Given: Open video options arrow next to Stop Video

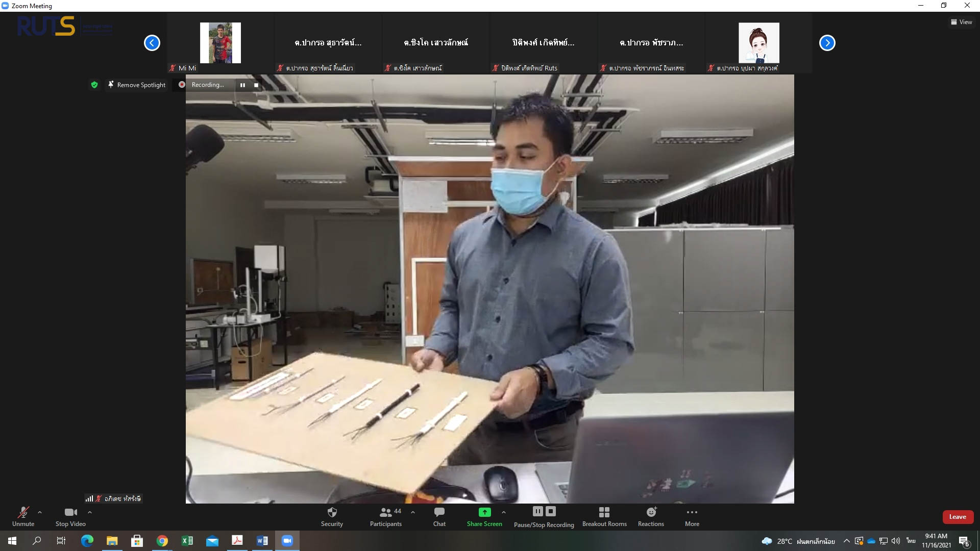Looking at the screenshot, I should [90, 512].
